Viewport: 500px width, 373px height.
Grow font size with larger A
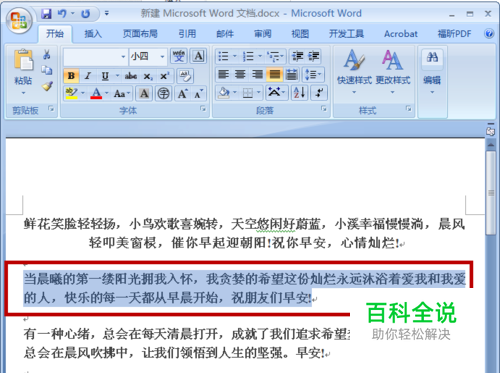click(x=182, y=93)
